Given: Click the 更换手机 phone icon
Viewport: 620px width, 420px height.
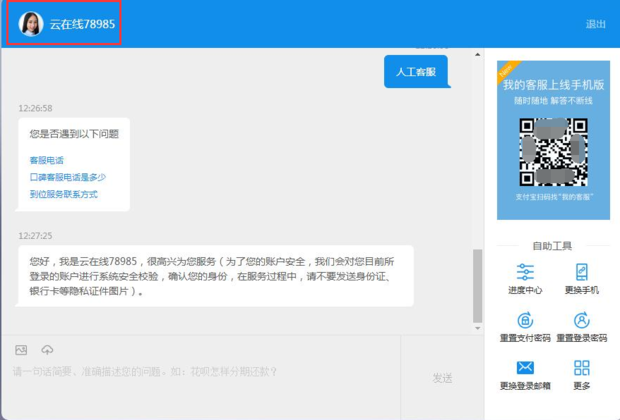Looking at the screenshot, I should click(581, 272).
